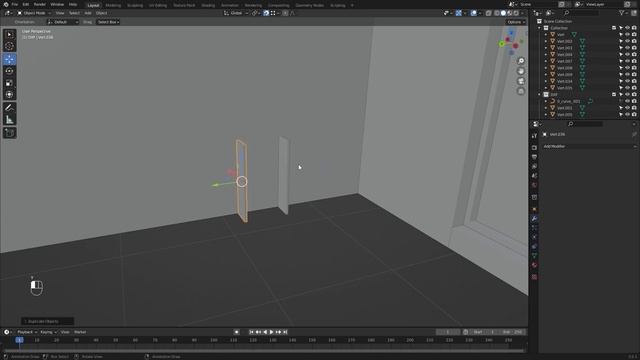This screenshot has height=360, width=640.
Task: Toggle auto keying record button
Action: (236, 332)
